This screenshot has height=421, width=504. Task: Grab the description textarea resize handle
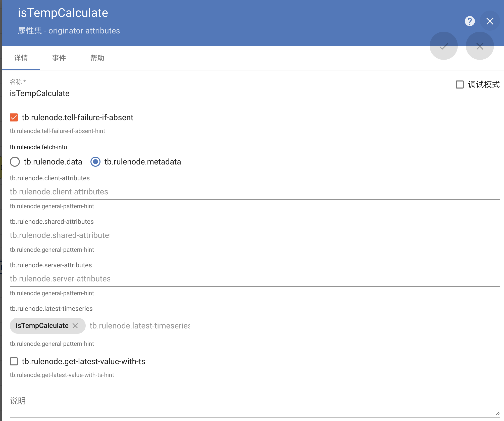[x=497, y=413]
